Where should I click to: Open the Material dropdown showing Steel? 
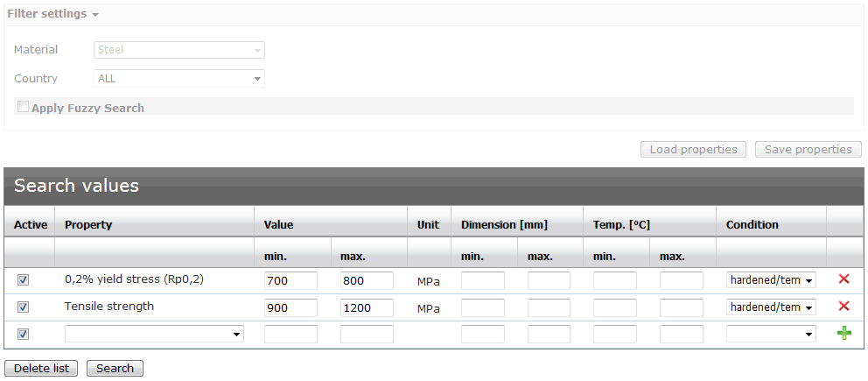coord(179,51)
